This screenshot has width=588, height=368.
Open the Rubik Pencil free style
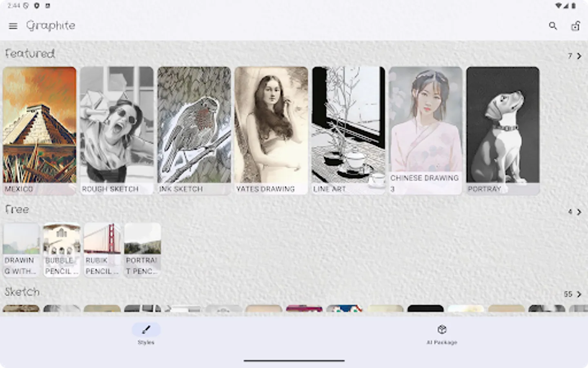pyautogui.click(x=102, y=250)
